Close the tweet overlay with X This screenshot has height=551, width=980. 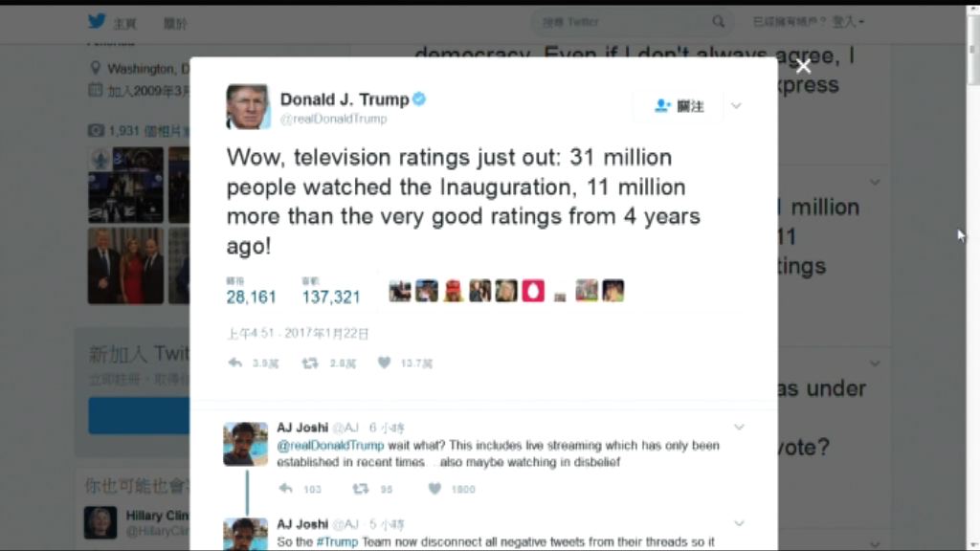point(803,66)
